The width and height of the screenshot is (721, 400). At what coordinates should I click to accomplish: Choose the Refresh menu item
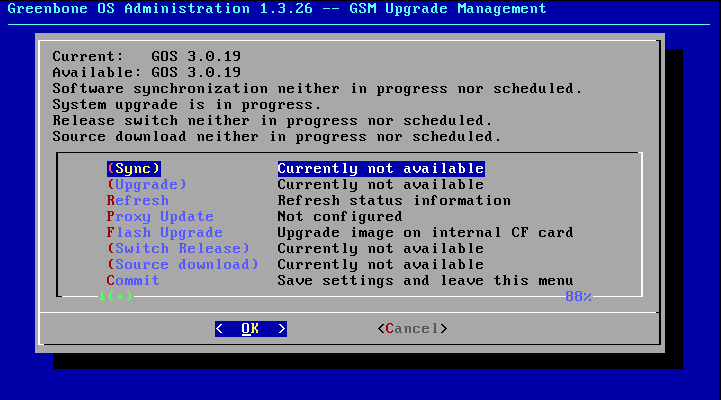click(x=137, y=201)
